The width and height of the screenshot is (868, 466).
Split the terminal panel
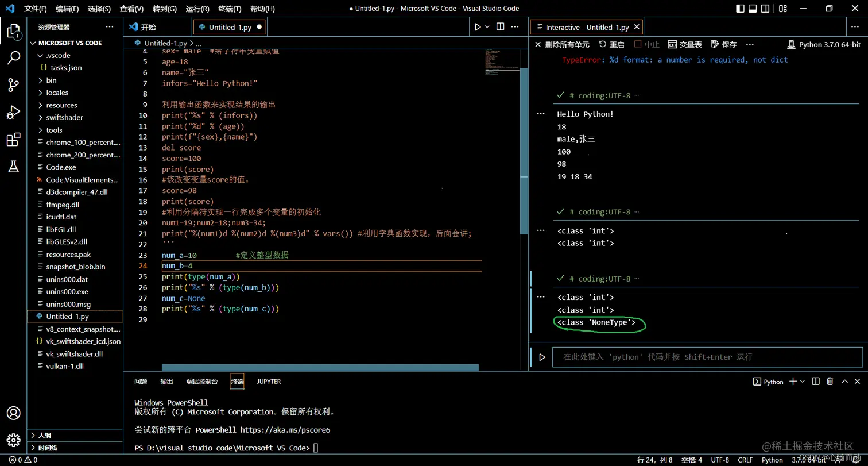coord(816,381)
